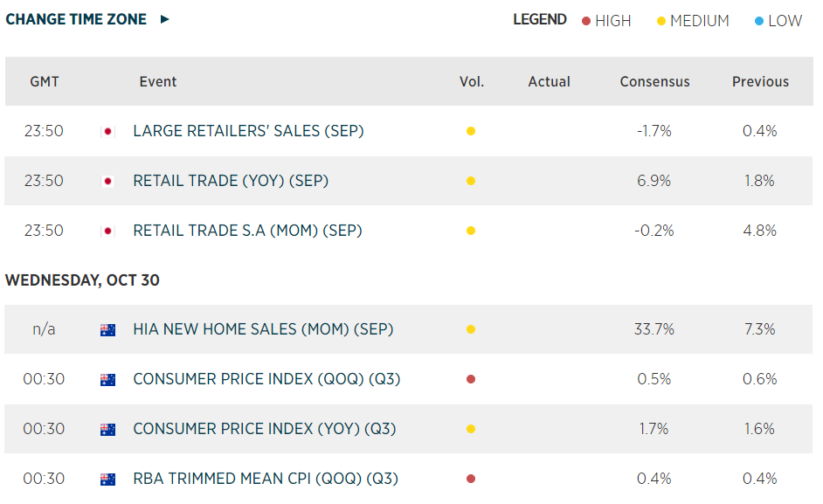Click Australia flag beside Consumer Price Index (QoQ)
Screen dimensions: 823x504
(x=107, y=380)
